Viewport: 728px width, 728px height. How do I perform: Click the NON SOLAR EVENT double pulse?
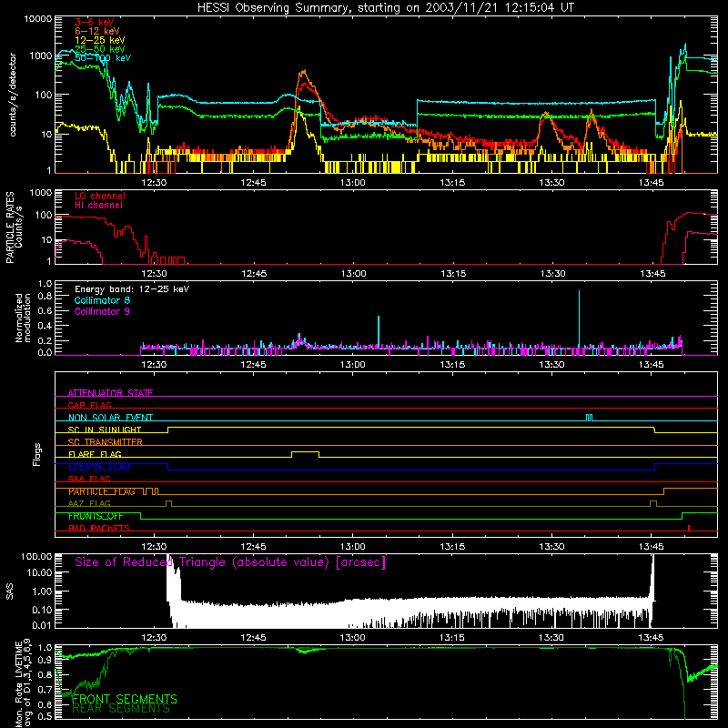click(x=589, y=418)
